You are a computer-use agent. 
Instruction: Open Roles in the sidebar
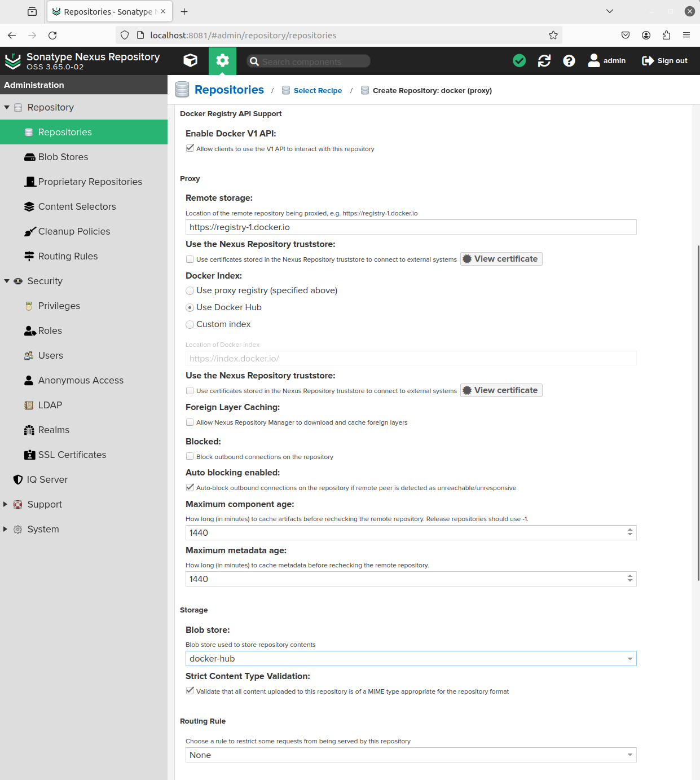click(x=83, y=330)
